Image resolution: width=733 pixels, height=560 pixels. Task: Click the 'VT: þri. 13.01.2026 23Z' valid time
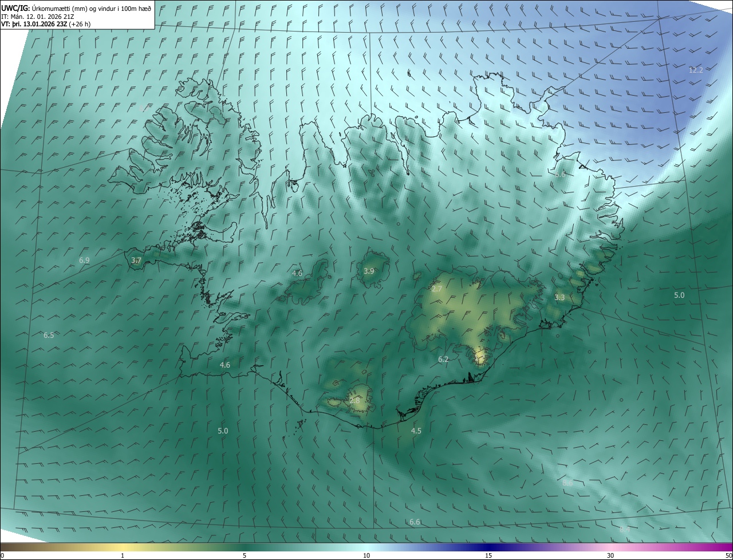34,24
